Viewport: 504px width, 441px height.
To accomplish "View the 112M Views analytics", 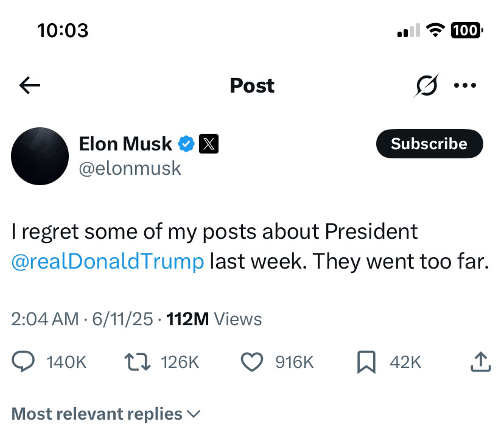I will click(214, 319).
